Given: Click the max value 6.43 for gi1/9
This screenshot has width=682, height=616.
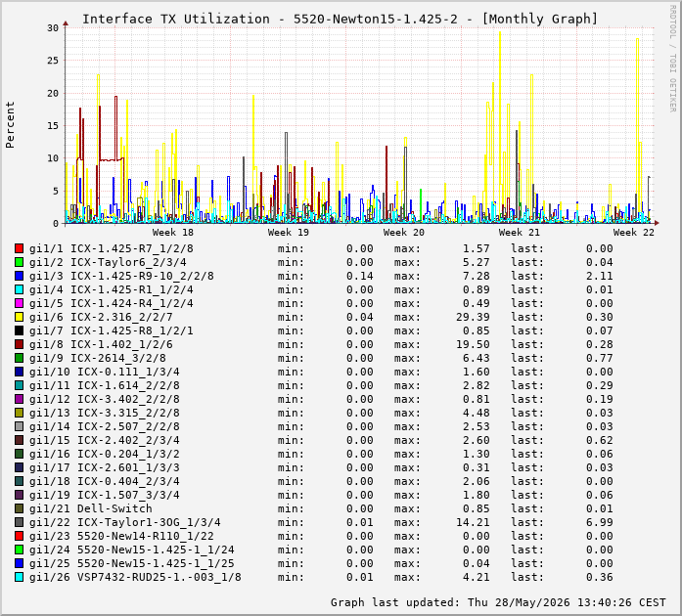Looking at the screenshot, I should (x=477, y=358).
